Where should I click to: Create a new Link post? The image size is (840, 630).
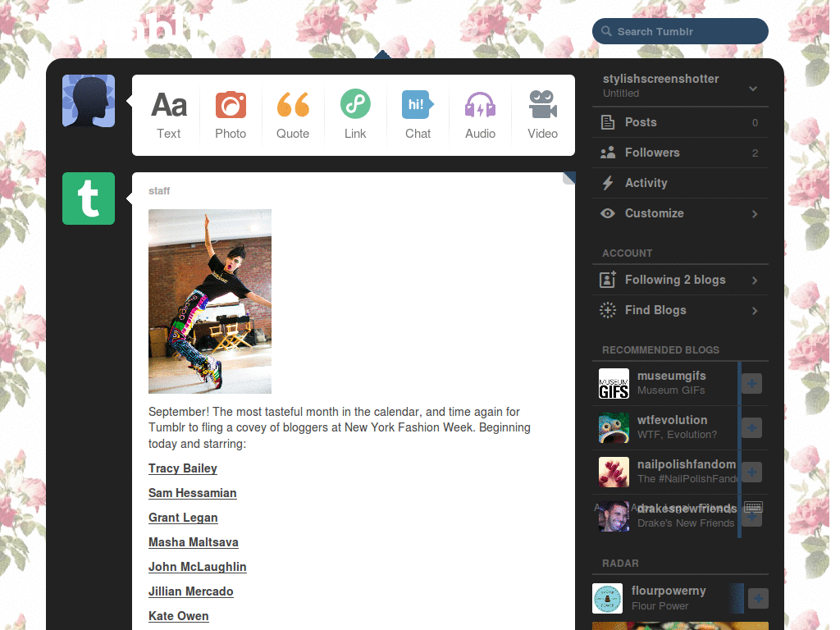pos(355,115)
